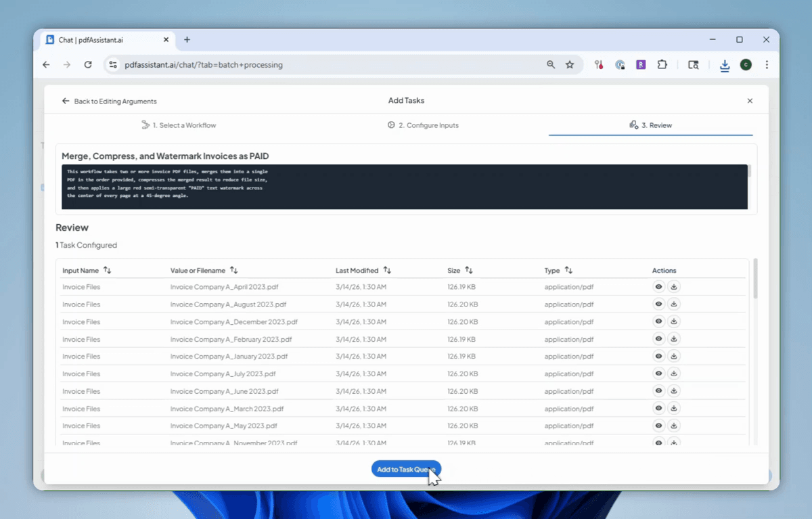The width and height of the screenshot is (812, 519).
Task: Close the Add Tasks dialog
Action: (750, 101)
